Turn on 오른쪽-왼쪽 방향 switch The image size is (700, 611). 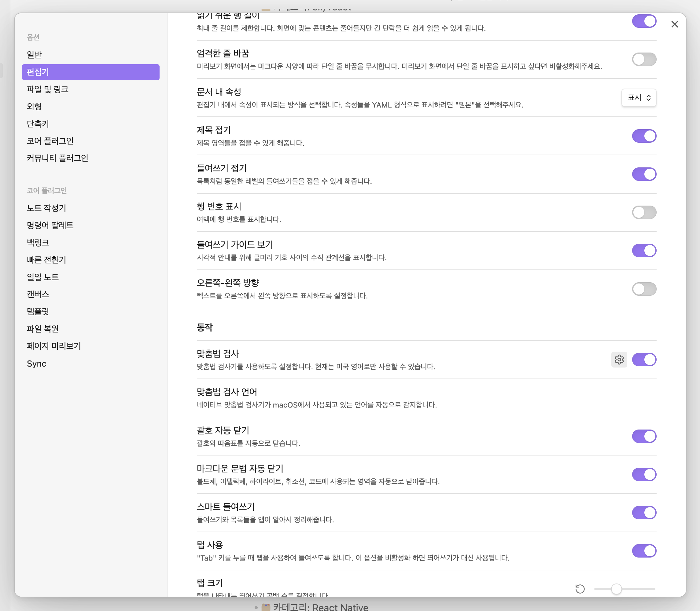[x=644, y=289]
